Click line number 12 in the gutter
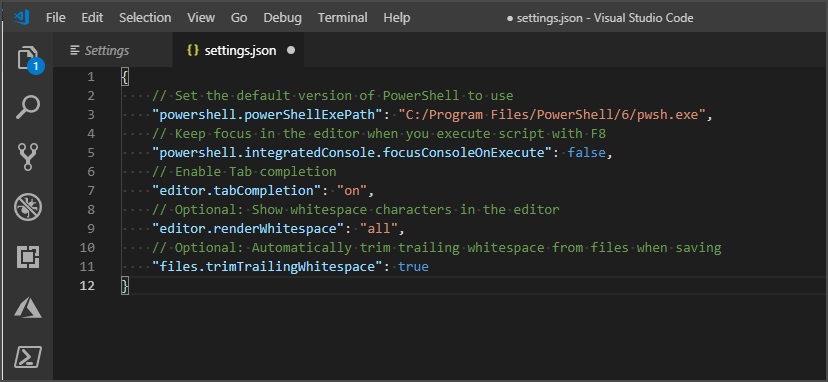The height and width of the screenshot is (382, 828). [87, 286]
